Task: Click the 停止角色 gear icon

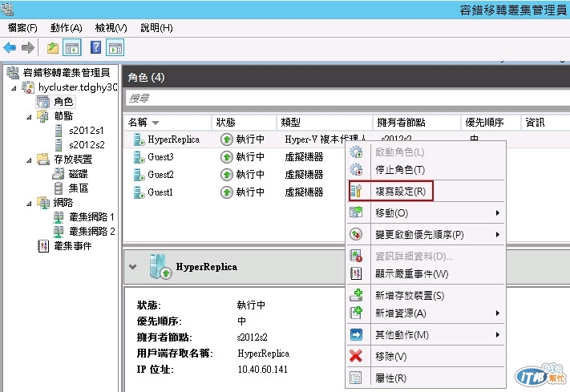Action: coord(356,169)
